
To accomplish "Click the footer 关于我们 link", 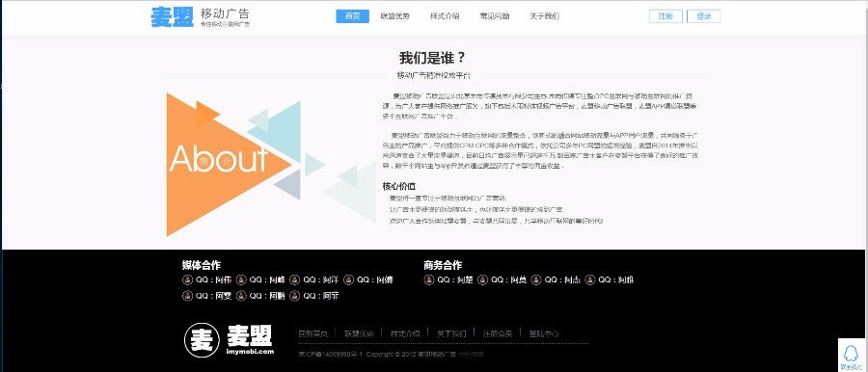I will [451, 333].
